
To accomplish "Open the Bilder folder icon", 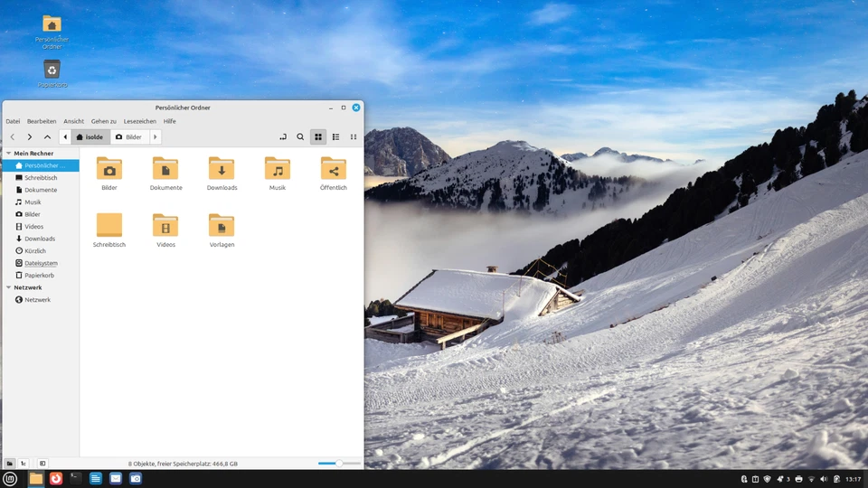I will click(109, 168).
